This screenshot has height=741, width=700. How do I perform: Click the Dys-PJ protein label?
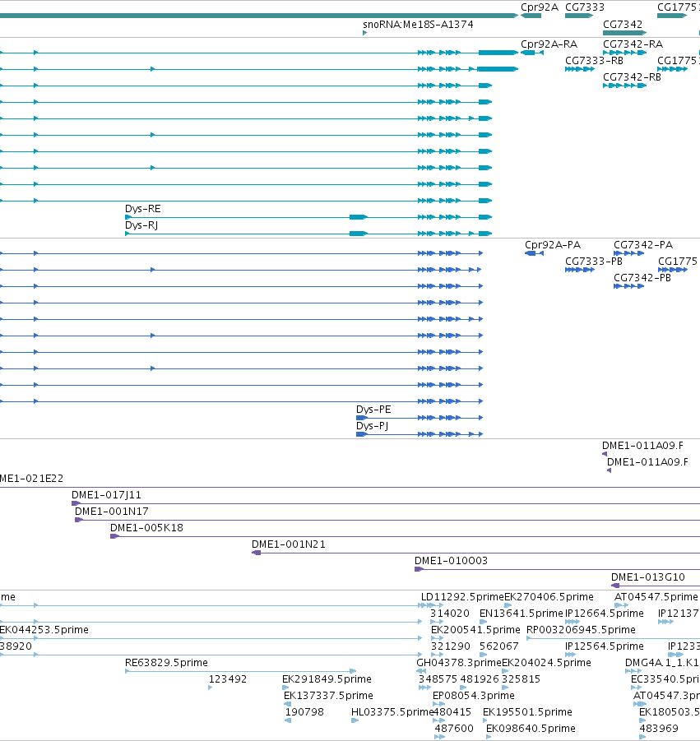[x=372, y=426]
